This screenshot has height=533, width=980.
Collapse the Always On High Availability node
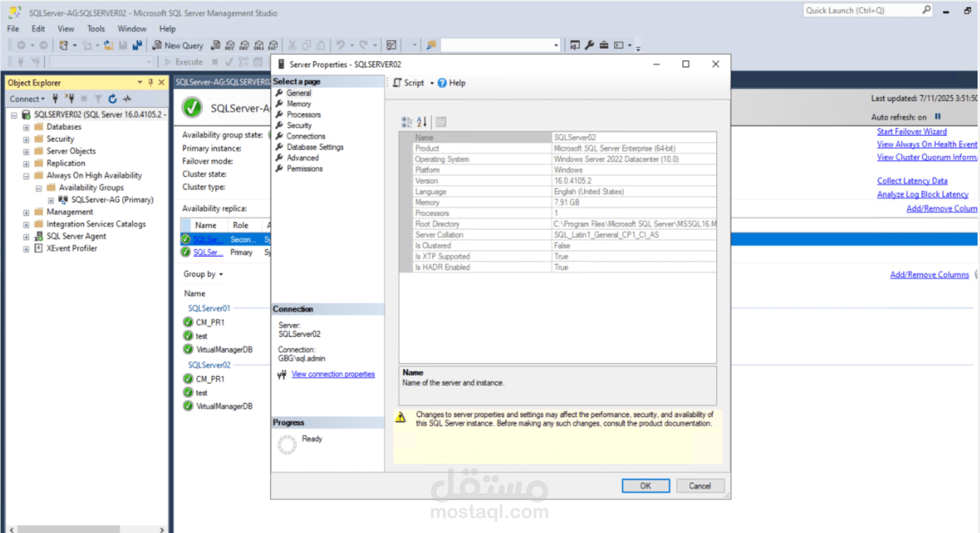(x=26, y=176)
